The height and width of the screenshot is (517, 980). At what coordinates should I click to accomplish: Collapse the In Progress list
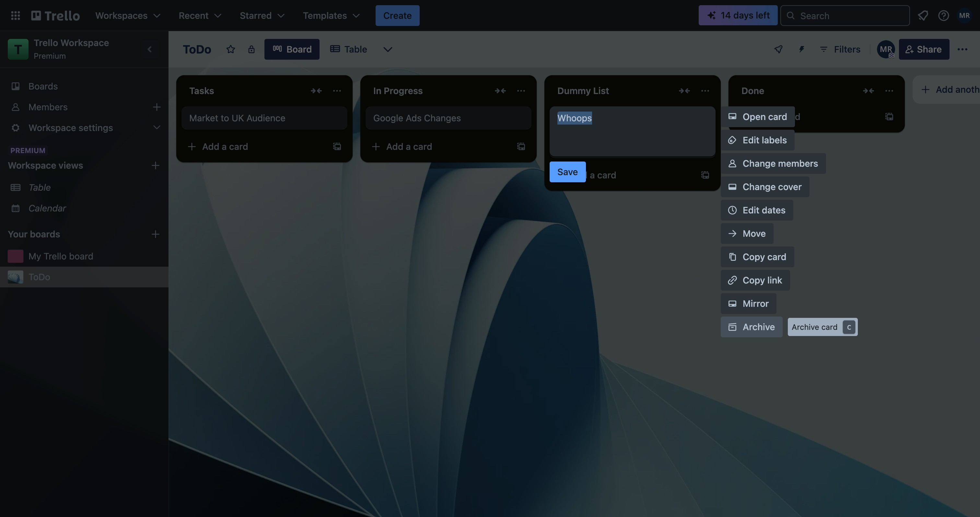tap(500, 90)
